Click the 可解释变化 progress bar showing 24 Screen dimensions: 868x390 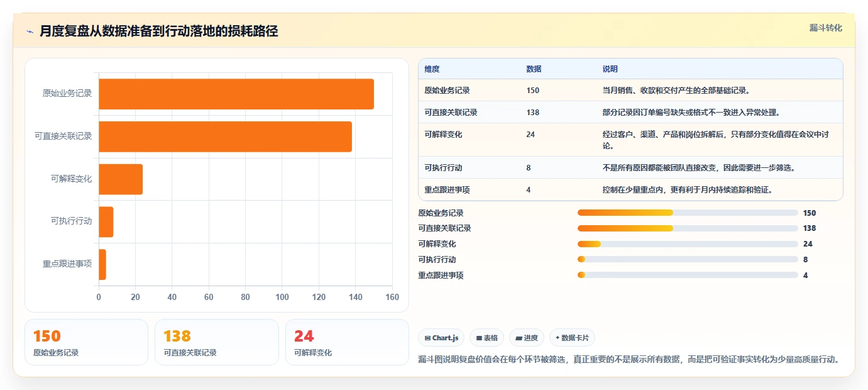[688, 244]
